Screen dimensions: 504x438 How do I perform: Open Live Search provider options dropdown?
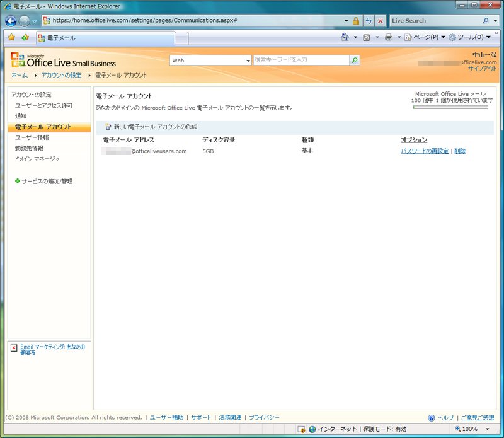pyautogui.click(x=495, y=21)
